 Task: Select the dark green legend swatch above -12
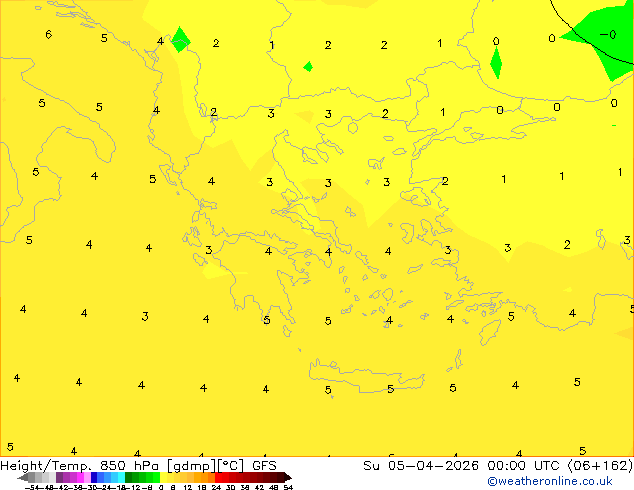point(129,477)
